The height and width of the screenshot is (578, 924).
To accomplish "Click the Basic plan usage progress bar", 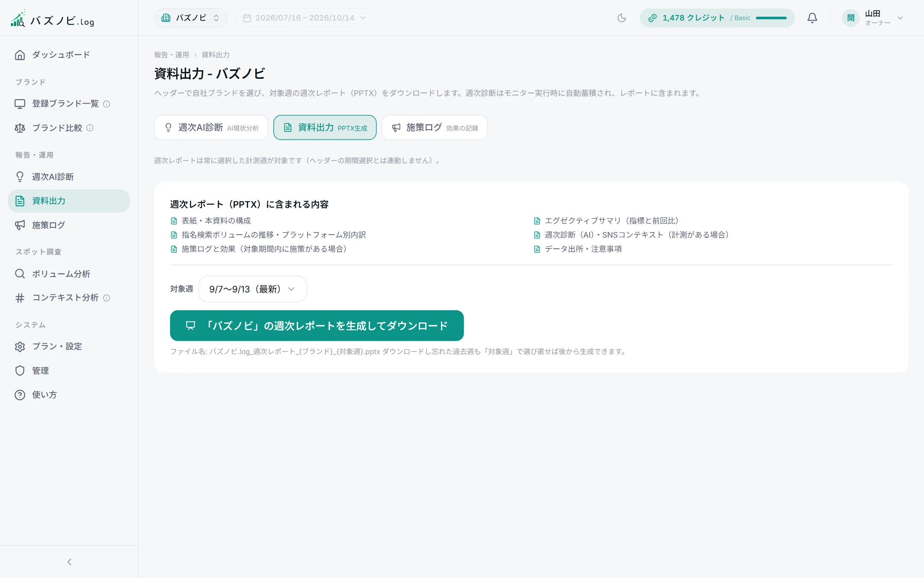I will pyautogui.click(x=771, y=18).
